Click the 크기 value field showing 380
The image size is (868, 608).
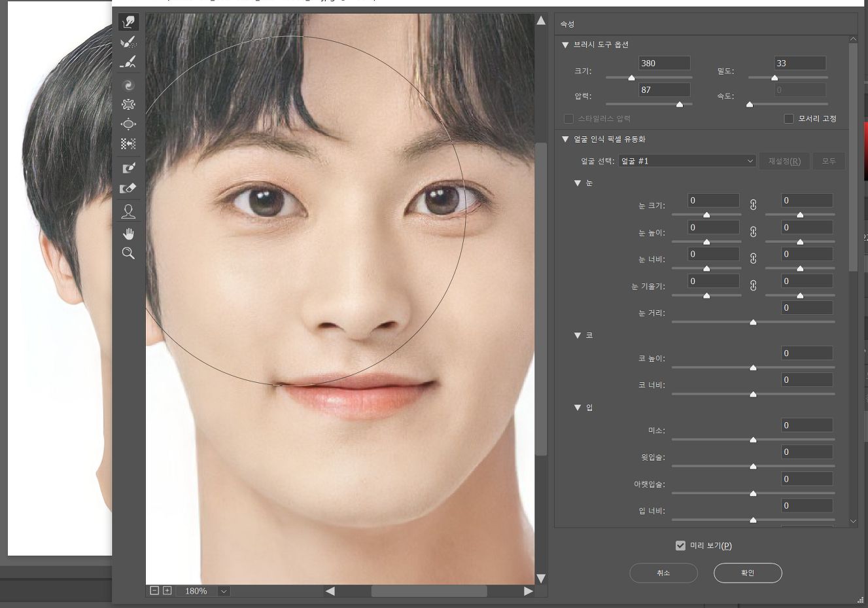pos(663,63)
